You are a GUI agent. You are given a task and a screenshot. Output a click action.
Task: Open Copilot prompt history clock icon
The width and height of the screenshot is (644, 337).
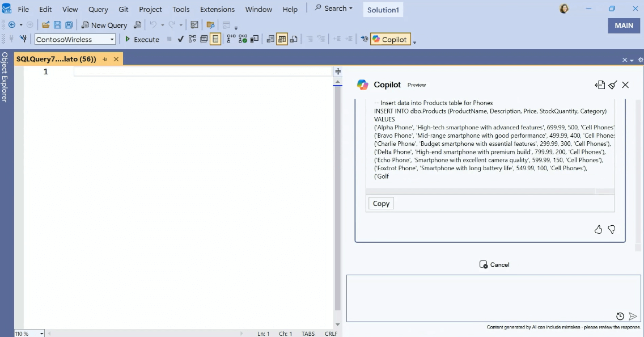click(x=620, y=316)
